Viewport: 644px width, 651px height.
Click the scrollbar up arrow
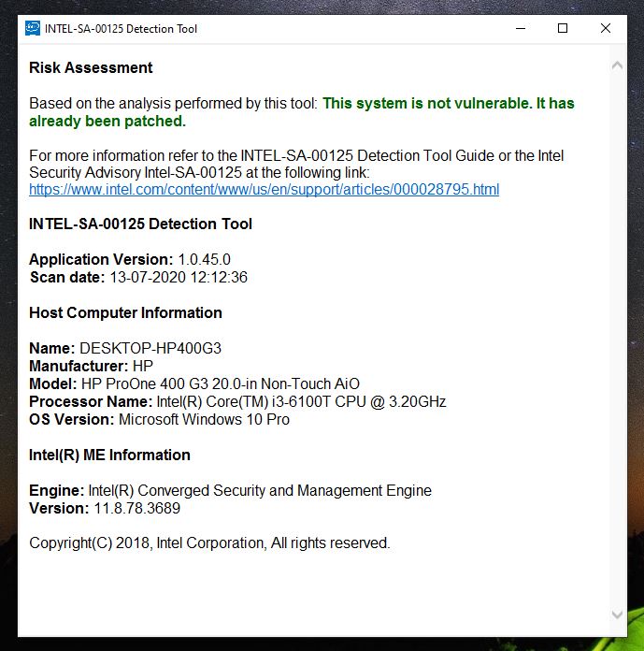point(617,65)
